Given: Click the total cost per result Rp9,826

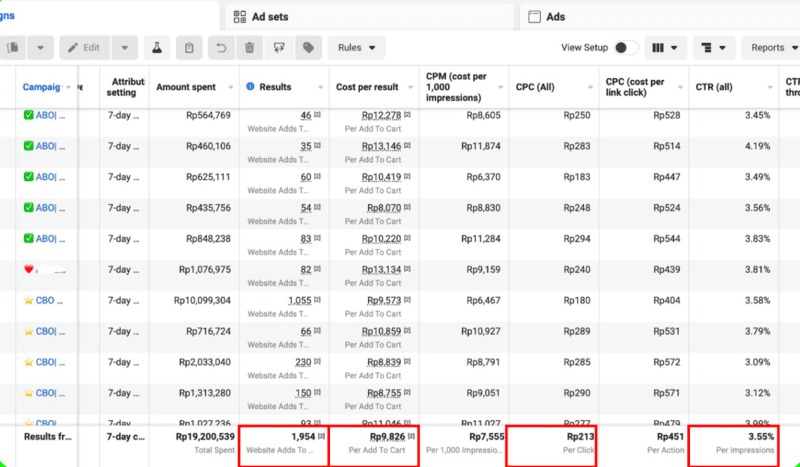Looking at the screenshot, I should point(387,437).
